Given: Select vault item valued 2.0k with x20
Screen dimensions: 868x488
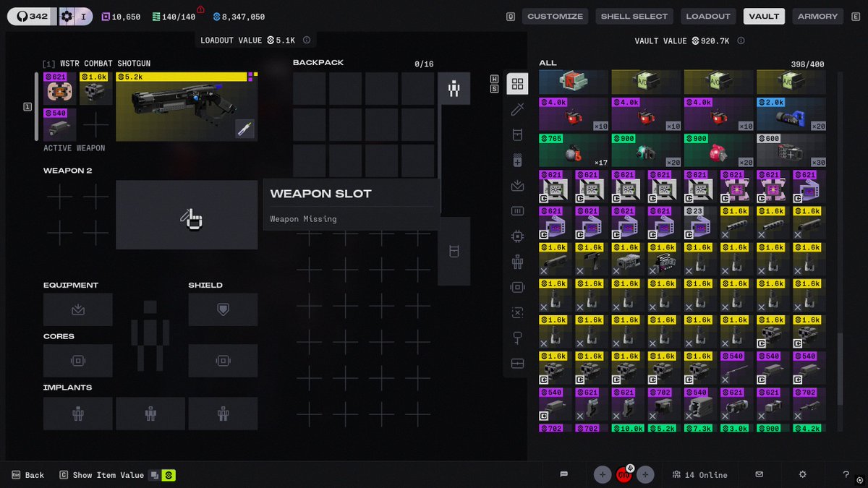Looking at the screenshot, I should 791,114.
